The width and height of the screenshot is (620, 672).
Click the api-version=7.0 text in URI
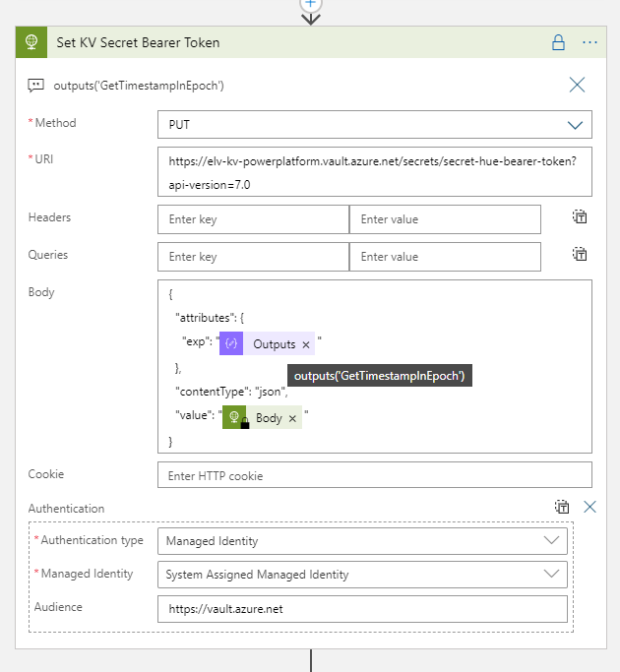210,185
